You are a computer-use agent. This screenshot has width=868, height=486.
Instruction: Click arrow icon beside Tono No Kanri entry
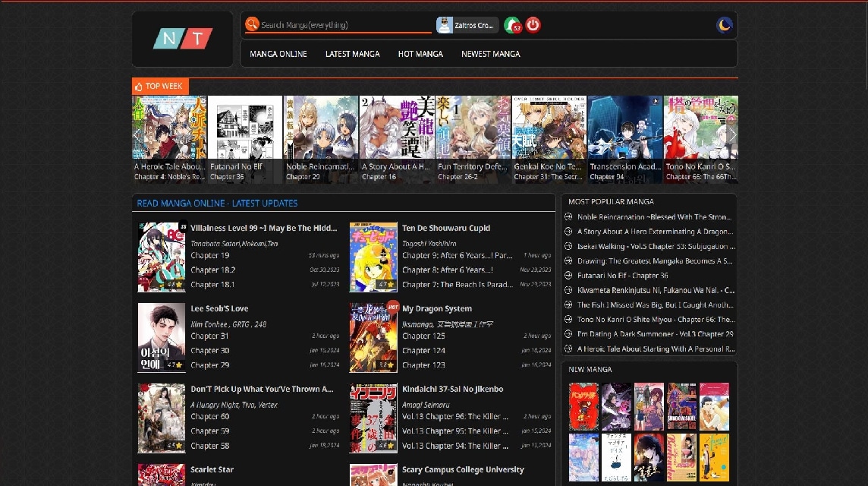(568, 319)
